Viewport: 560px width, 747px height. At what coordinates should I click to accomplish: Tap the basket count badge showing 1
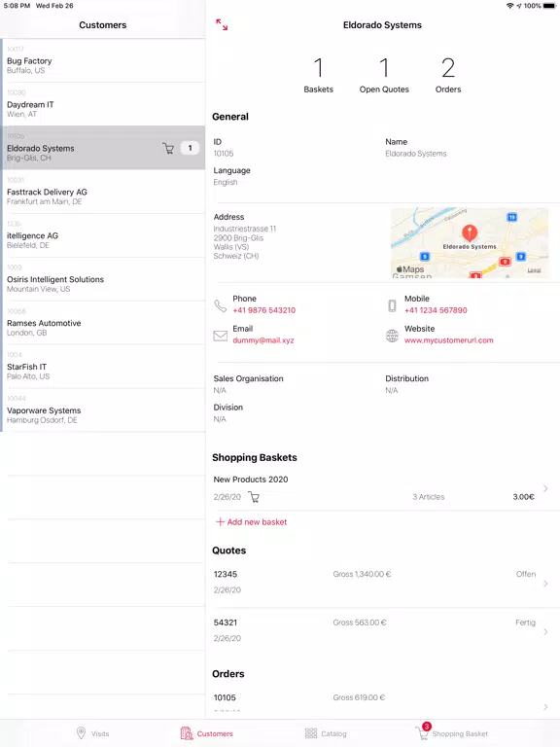pyautogui.click(x=190, y=148)
